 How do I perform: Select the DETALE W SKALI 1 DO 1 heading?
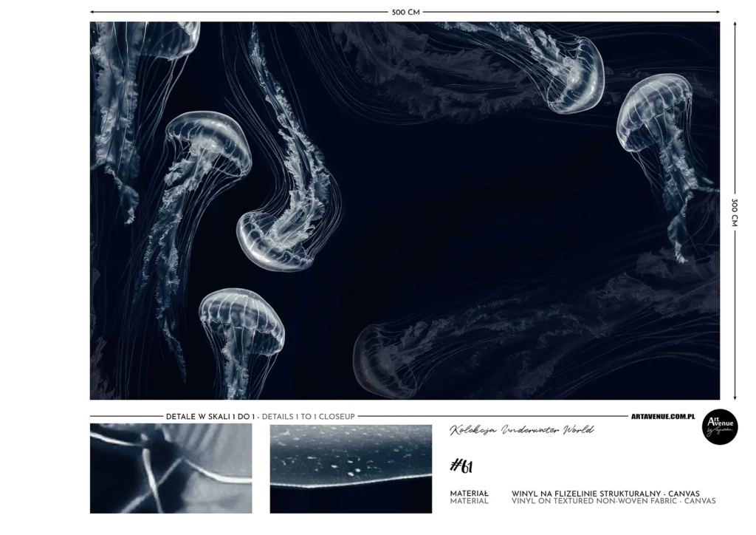[x=210, y=417]
